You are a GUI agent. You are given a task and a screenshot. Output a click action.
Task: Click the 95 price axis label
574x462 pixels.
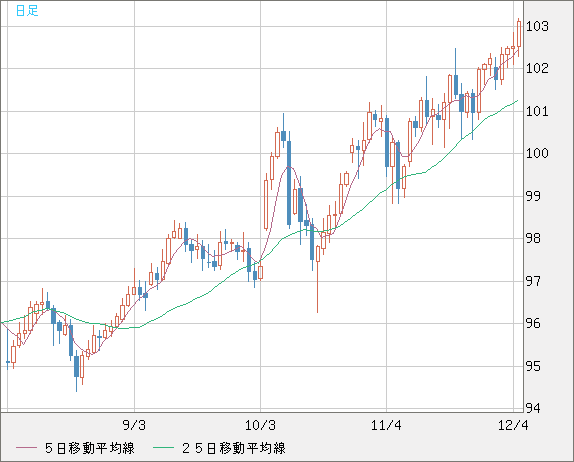point(533,366)
